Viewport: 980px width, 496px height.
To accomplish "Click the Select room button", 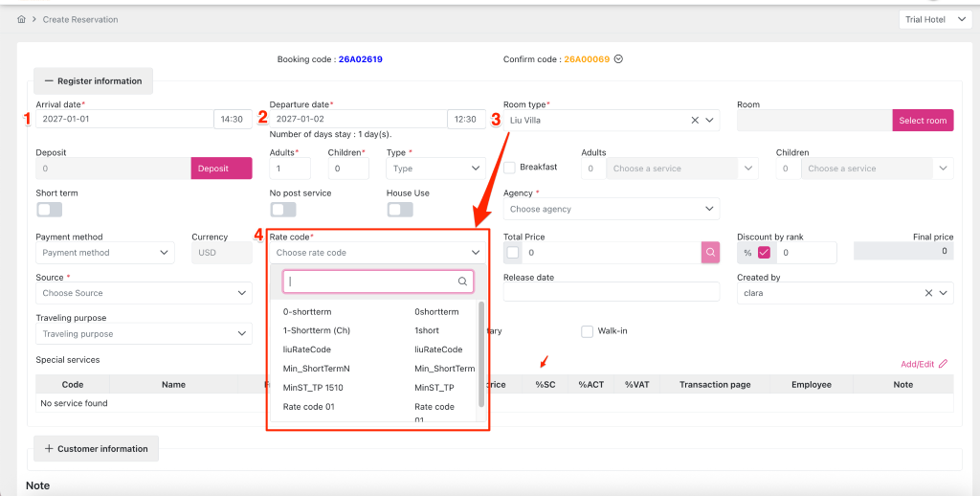I will (923, 121).
